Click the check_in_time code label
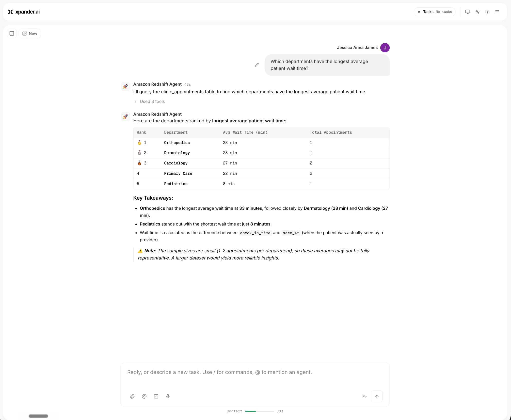This screenshot has width=511, height=420. 255,233
